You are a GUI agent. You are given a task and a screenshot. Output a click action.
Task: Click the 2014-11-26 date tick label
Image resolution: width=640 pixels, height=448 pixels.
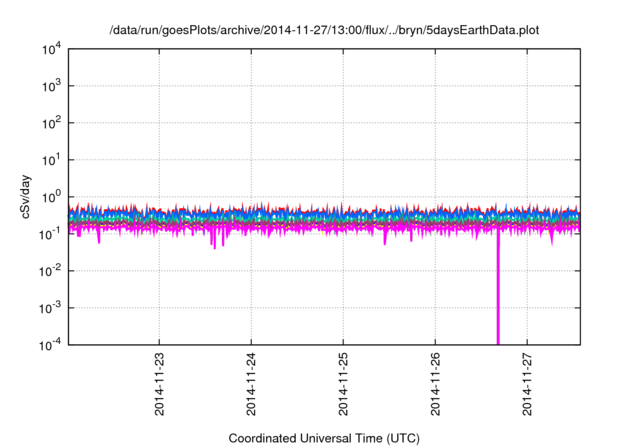tap(436, 384)
